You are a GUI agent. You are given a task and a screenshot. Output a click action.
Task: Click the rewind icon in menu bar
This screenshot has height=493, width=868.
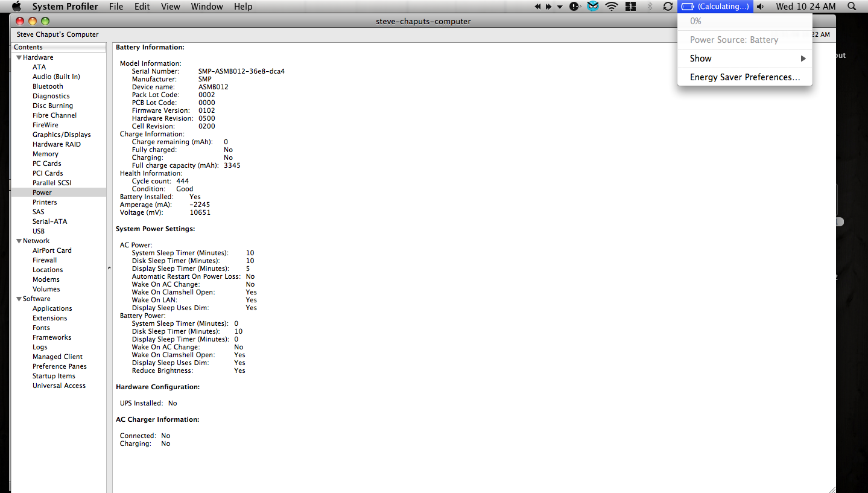pyautogui.click(x=538, y=7)
